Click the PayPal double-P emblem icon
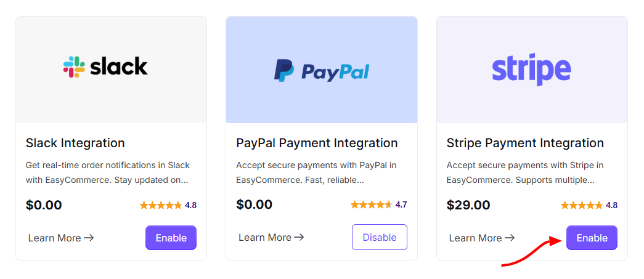 coord(284,70)
